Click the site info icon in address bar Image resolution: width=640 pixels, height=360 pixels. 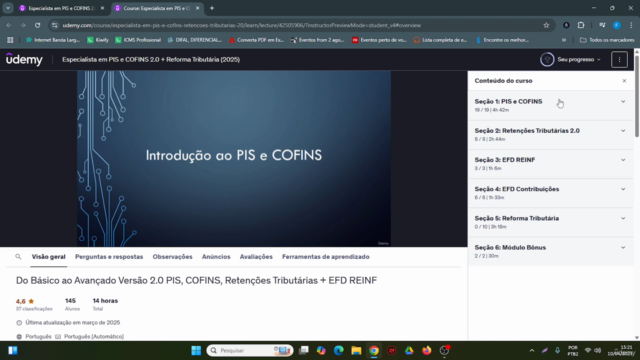(55, 25)
